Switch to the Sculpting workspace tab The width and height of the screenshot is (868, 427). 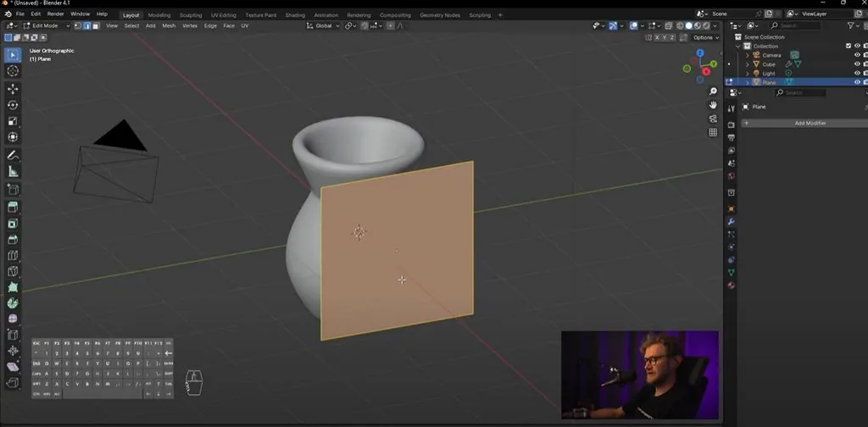point(191,15)
